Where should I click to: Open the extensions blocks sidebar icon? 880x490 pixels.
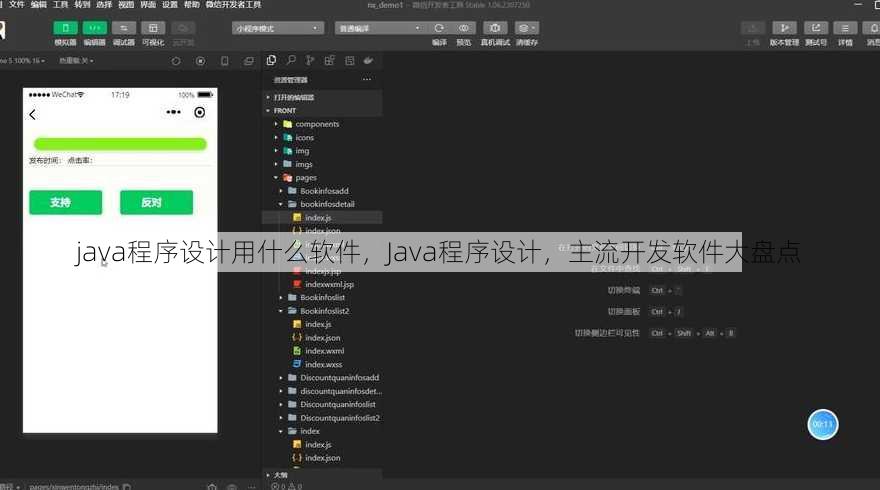point(329,61)
